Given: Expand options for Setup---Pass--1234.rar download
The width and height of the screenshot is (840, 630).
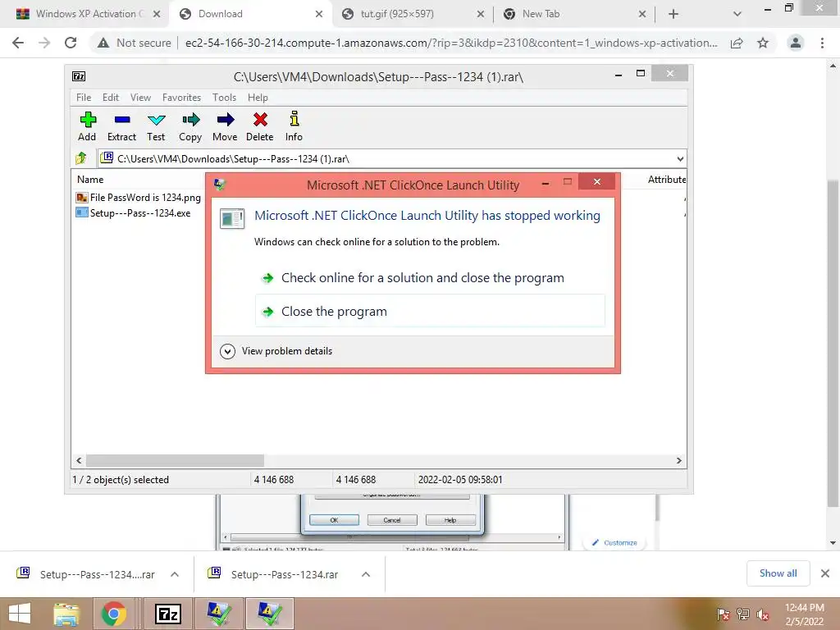Looking at the screenshot, I should tap(366, 574).
